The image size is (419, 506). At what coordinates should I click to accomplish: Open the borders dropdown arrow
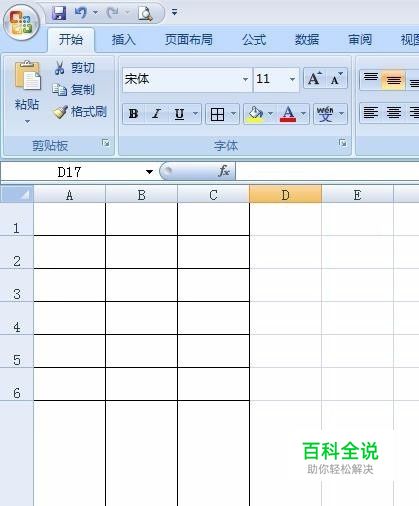233,114
